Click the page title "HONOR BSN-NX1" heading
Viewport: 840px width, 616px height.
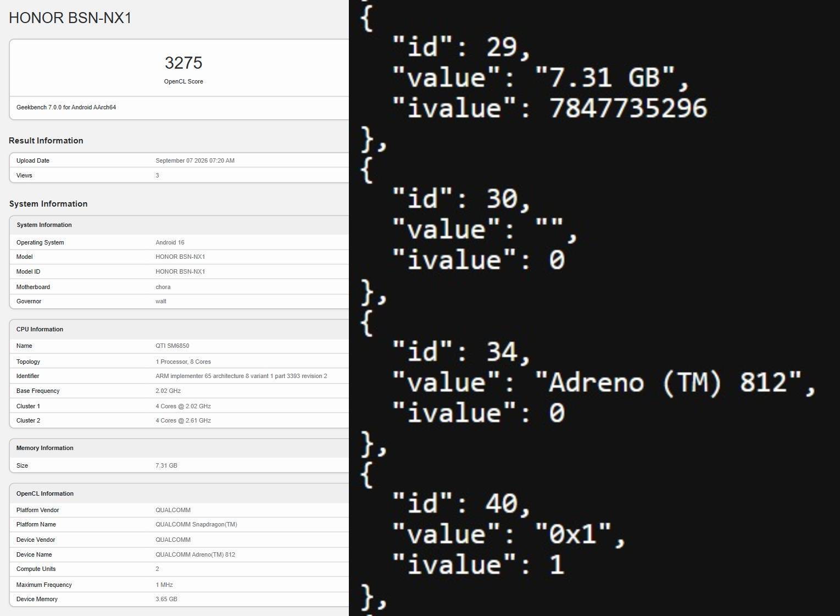70,18
